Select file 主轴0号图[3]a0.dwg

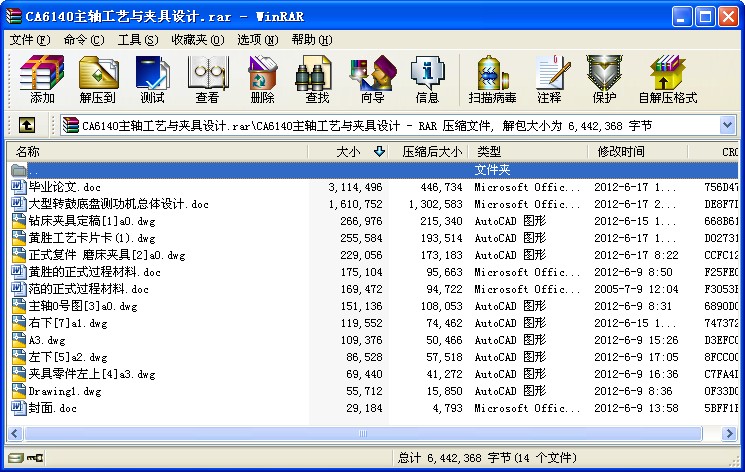[83, 306]
